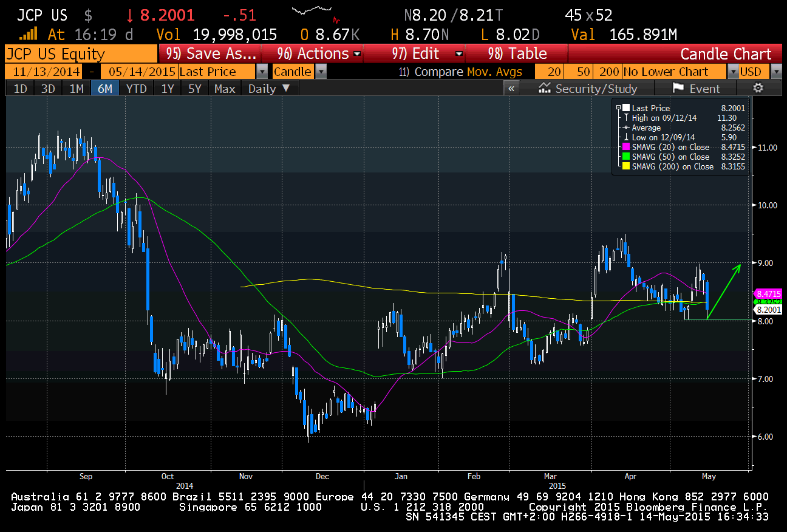Toggle the 200-day moving average box
The image size is (787, 532).
click(x=607, y=72)
